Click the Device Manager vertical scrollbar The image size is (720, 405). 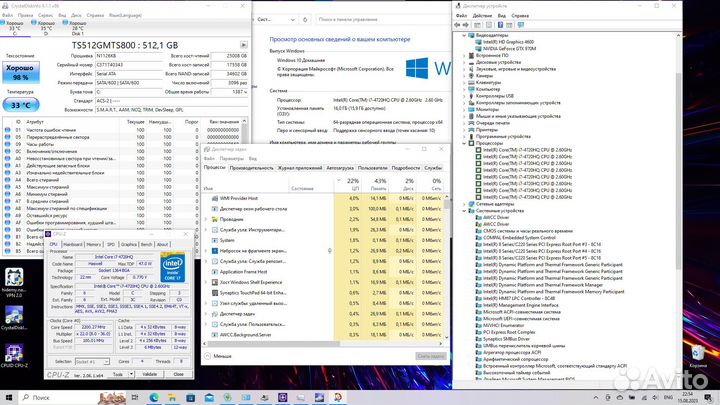pos(678,171)
